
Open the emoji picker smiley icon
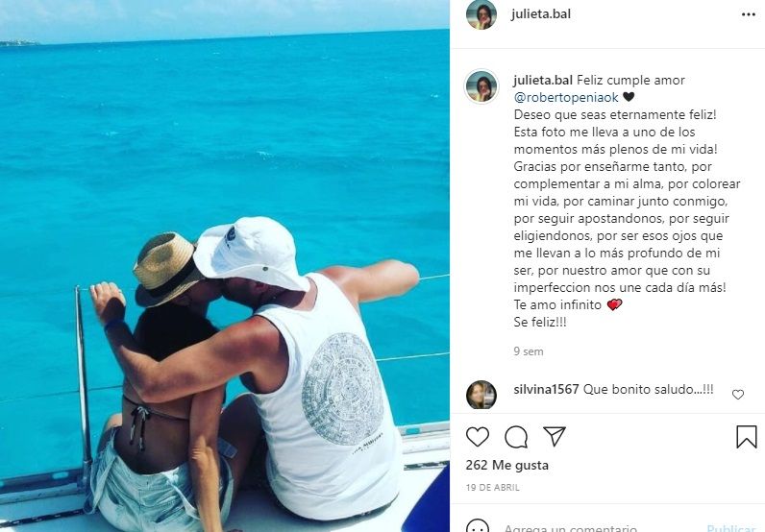(x=477, y=526)
